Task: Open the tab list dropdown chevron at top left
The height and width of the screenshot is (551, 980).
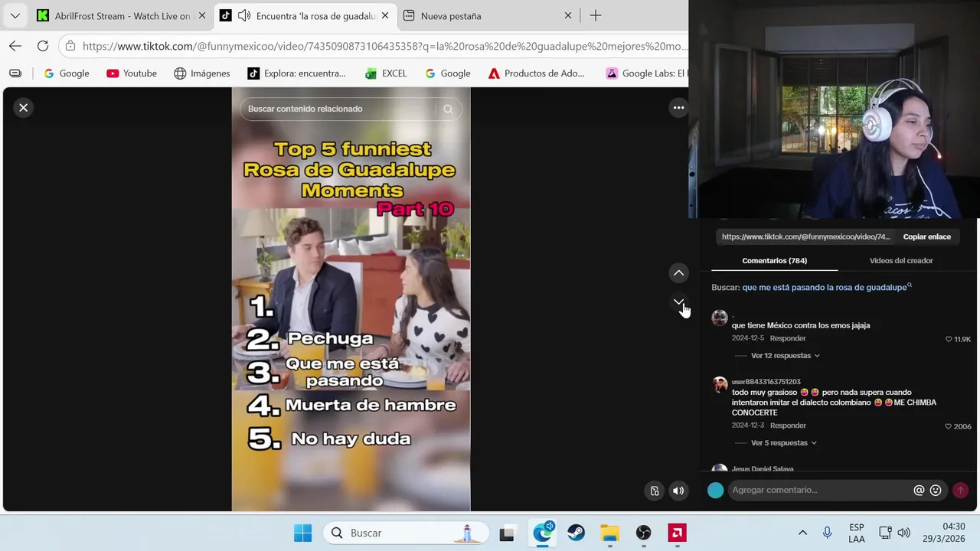Action: coord(15,15)
